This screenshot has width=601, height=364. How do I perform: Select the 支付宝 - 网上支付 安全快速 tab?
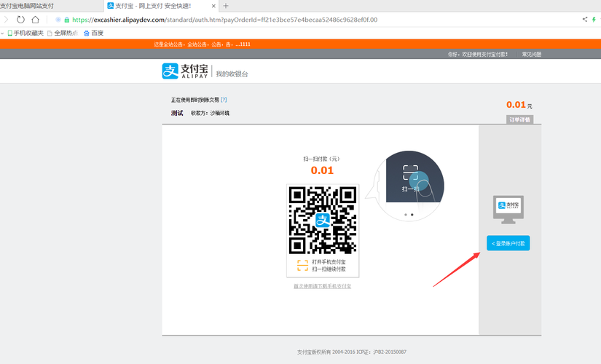tap(161, 6)
